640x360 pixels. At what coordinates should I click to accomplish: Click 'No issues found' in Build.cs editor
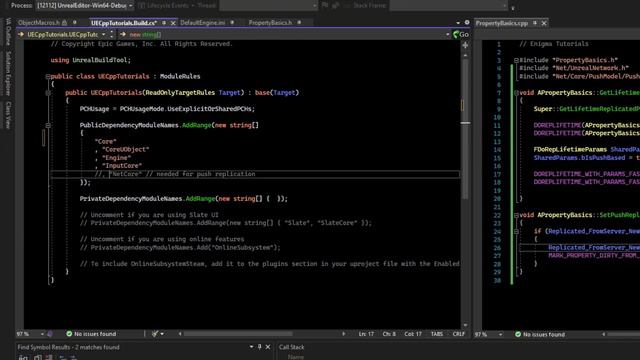tap(91, 334)
